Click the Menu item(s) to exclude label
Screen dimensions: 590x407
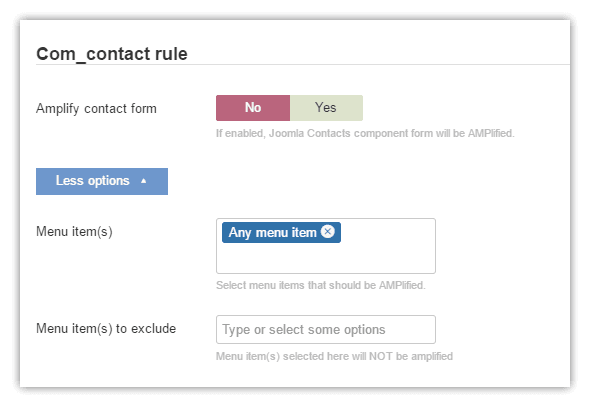pos(106,329)
